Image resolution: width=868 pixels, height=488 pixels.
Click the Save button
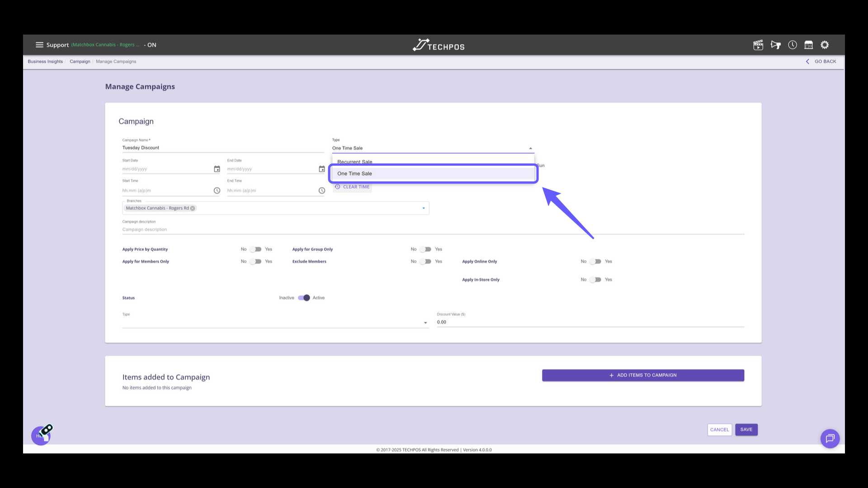point(746,430)
